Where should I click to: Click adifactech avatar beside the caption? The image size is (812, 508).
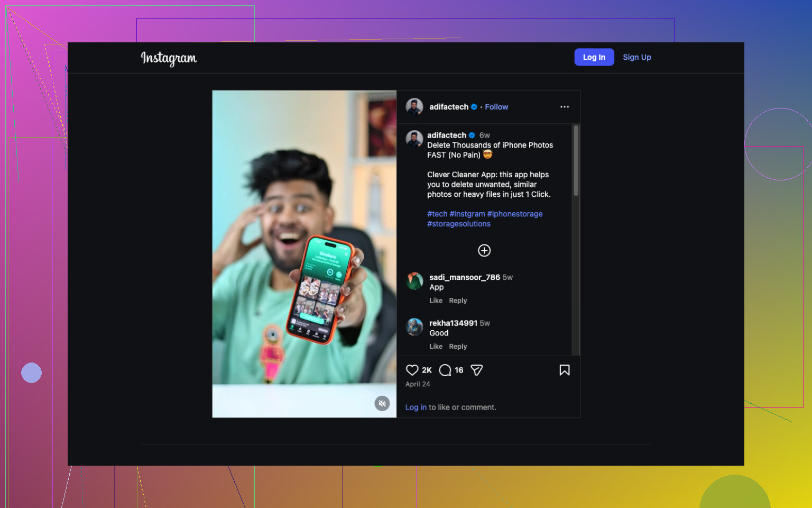414,139
